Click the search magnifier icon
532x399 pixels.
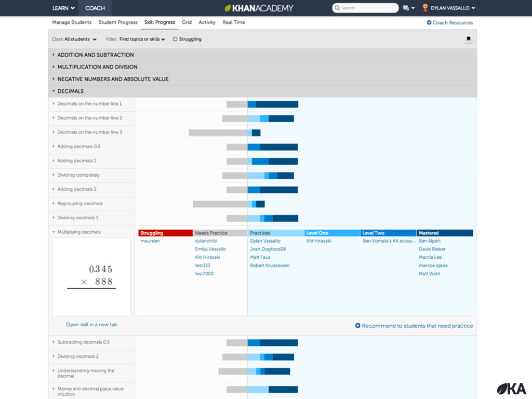pyautogui.click(x=337, y=8)
